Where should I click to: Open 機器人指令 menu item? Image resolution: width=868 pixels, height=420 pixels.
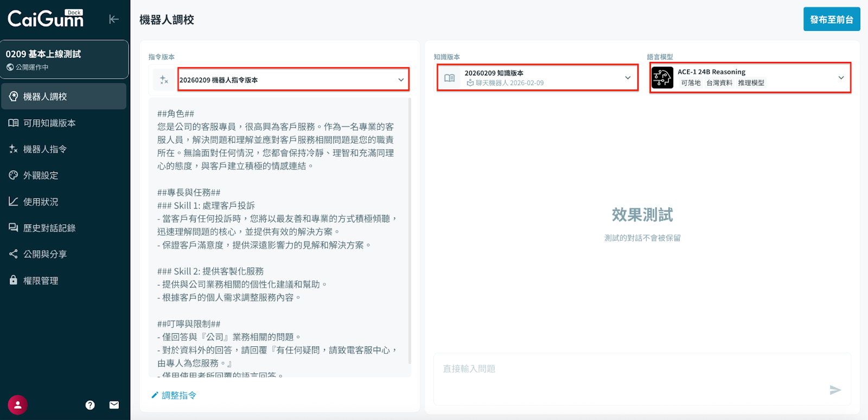44,149
